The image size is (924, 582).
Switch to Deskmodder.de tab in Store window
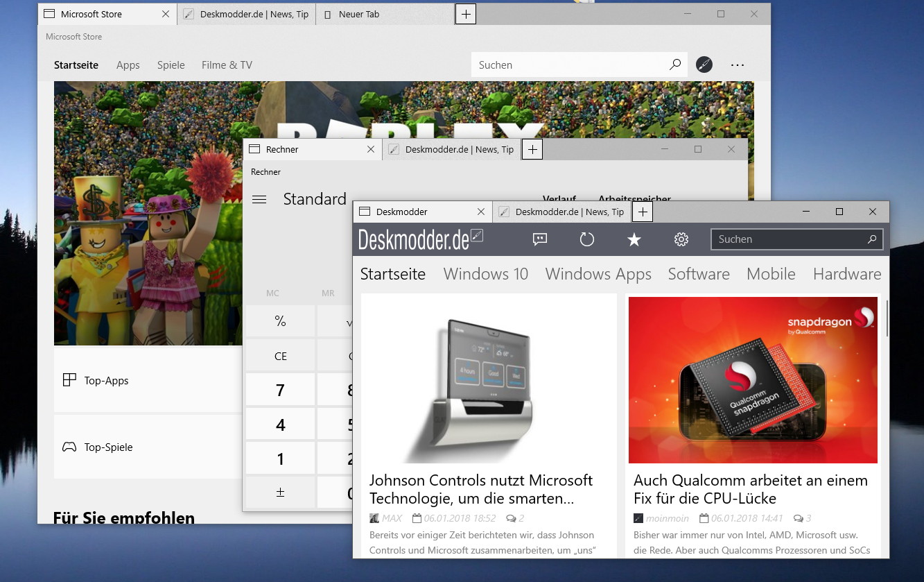246,14
